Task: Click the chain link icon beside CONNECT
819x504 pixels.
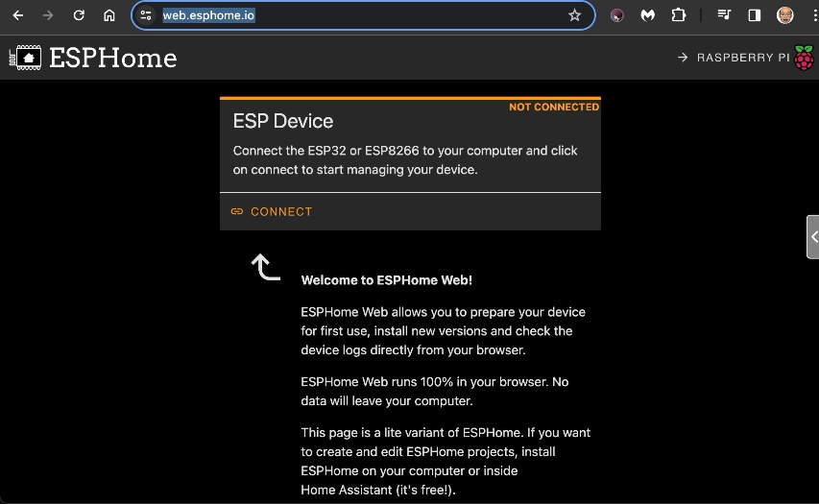Action: click(237, 211)
